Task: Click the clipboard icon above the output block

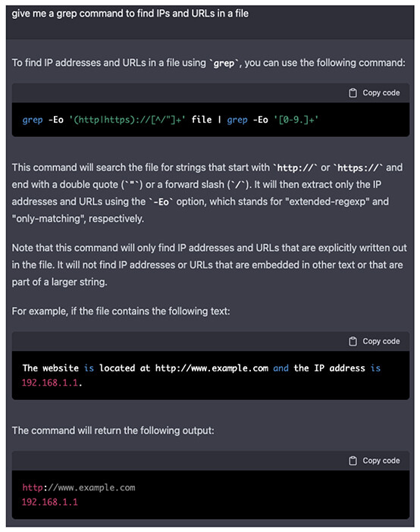Action: 353,461
